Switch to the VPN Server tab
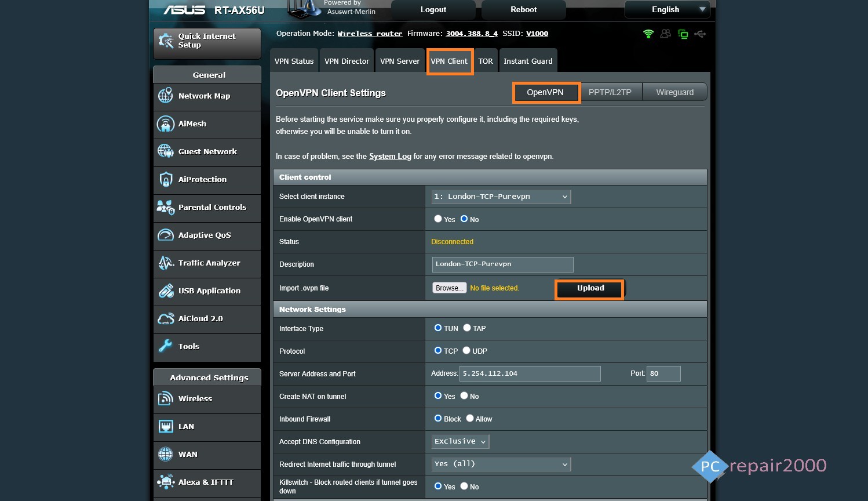Screen dimensions: 868x501 [400, 61]
